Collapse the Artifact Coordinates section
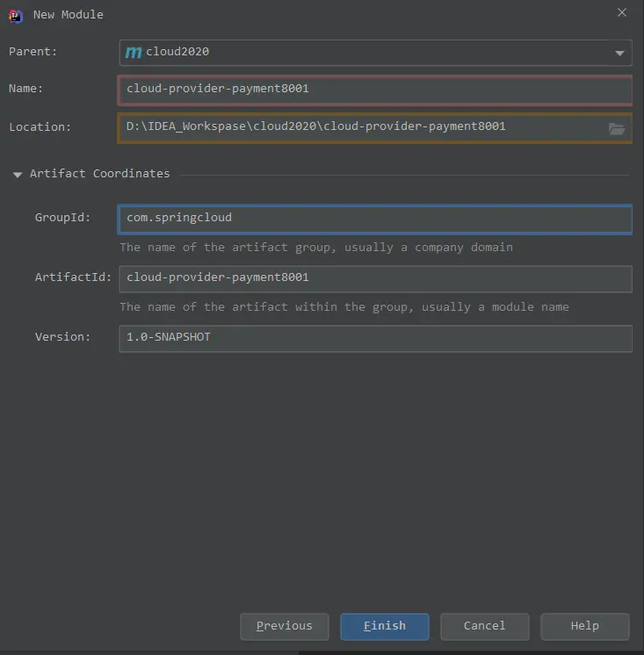The image size is (644, 655). tap(18, 175)
